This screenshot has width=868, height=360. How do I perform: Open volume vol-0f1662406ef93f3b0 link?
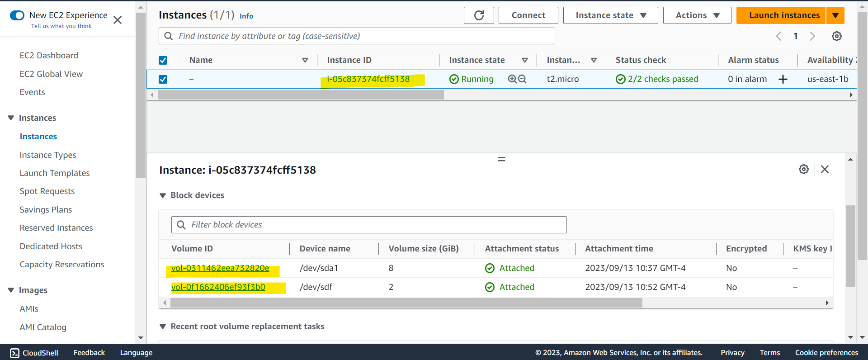(218, 287)
